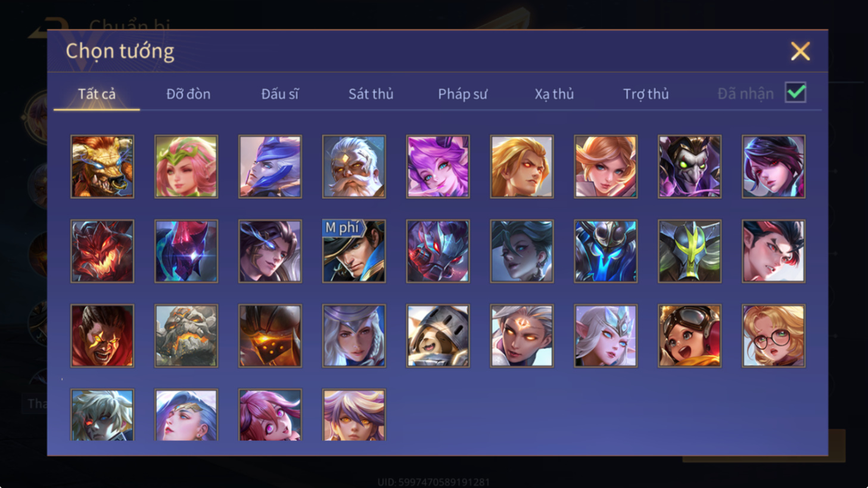Select the orange lion beast hero portrait
The width and height of the screenshot is (868, 488).
coord(102,166)
